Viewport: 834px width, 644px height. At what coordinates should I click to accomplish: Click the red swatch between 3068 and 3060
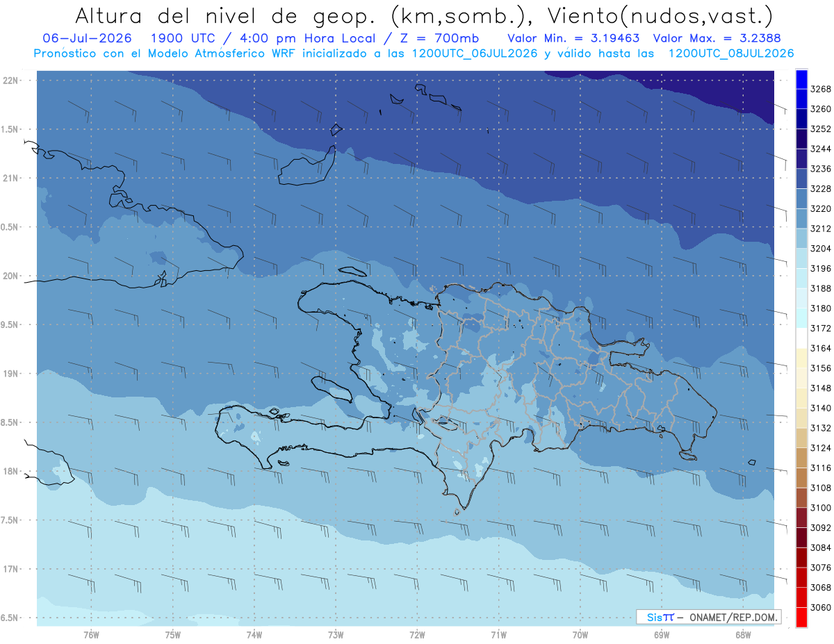(x=801, y=597)
